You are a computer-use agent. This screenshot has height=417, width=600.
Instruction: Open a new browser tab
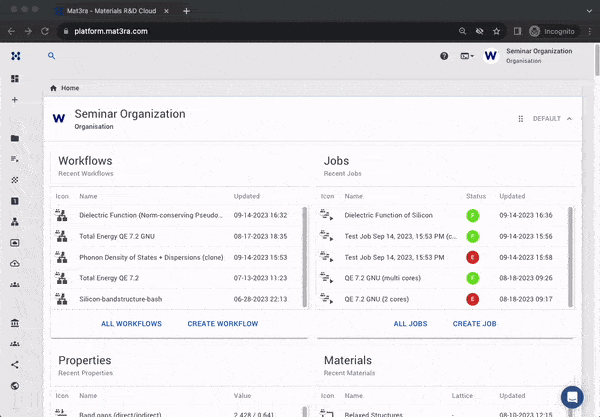click(x=186, y=11)
